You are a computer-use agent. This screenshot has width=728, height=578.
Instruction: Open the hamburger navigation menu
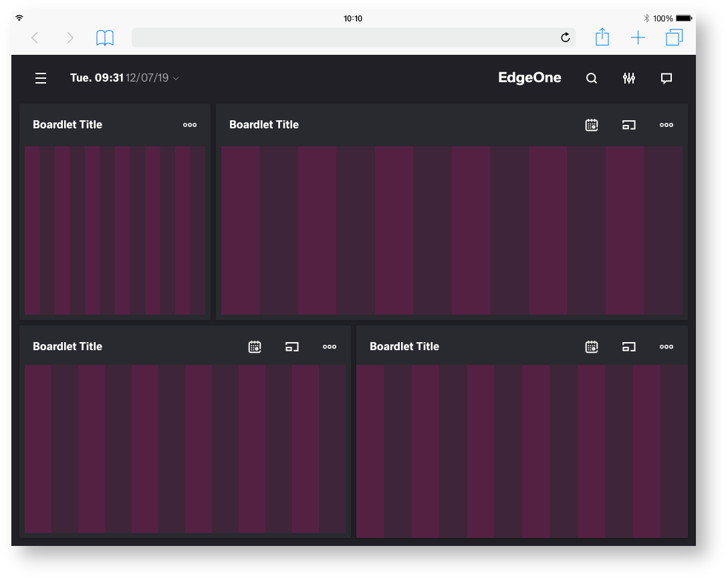coord(41,79)
